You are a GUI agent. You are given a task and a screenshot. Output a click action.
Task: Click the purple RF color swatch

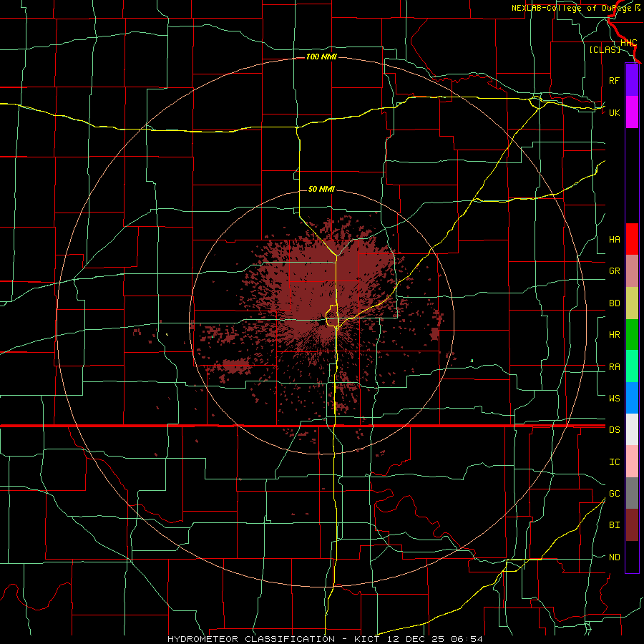click(632, 79)
